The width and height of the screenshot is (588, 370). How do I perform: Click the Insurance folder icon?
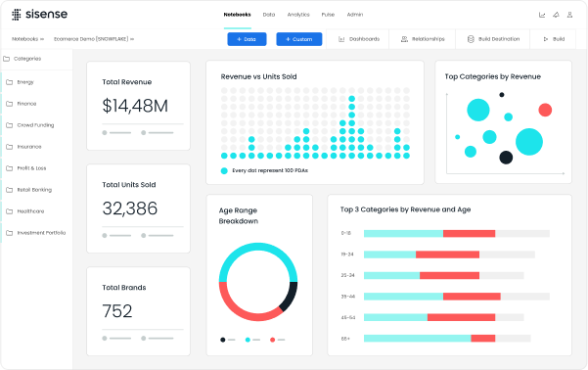click(x=10, y=147)
